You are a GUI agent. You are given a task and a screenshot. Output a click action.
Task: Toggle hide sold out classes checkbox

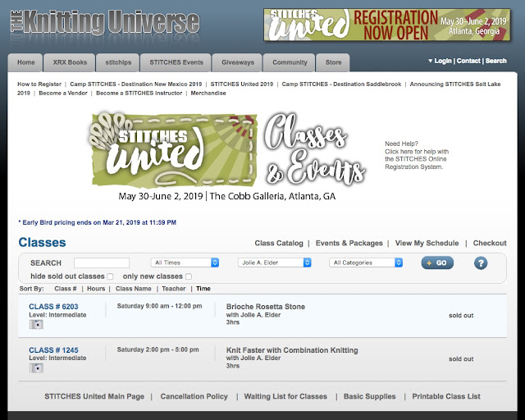(110, 276)
